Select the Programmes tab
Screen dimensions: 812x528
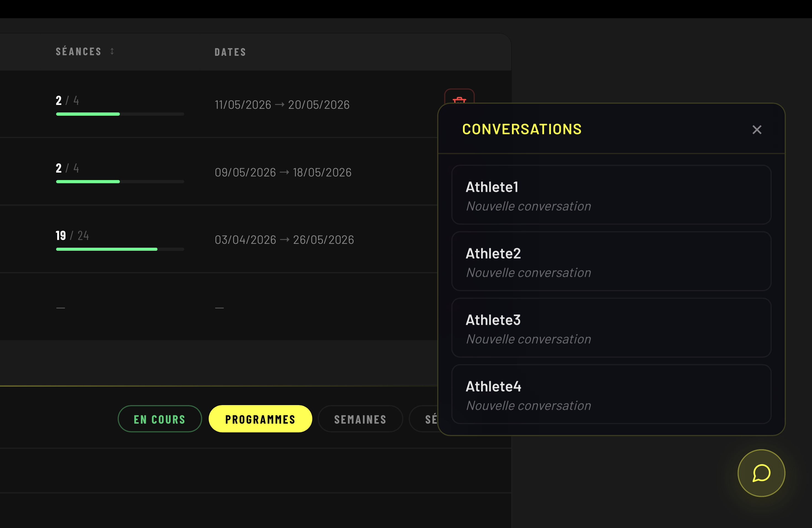(x=260, y=419)
